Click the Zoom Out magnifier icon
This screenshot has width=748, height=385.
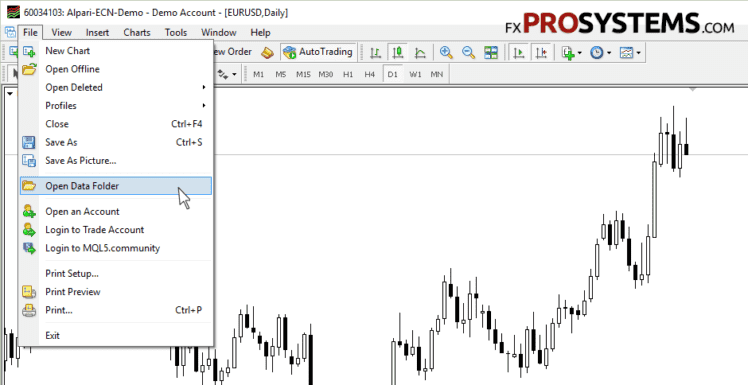(468, 52)
